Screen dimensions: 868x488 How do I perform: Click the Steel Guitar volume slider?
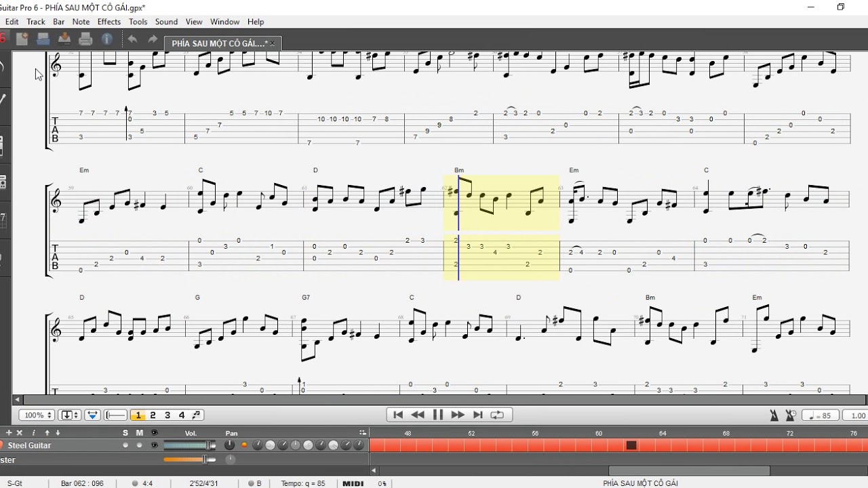[x=189, y=445]
